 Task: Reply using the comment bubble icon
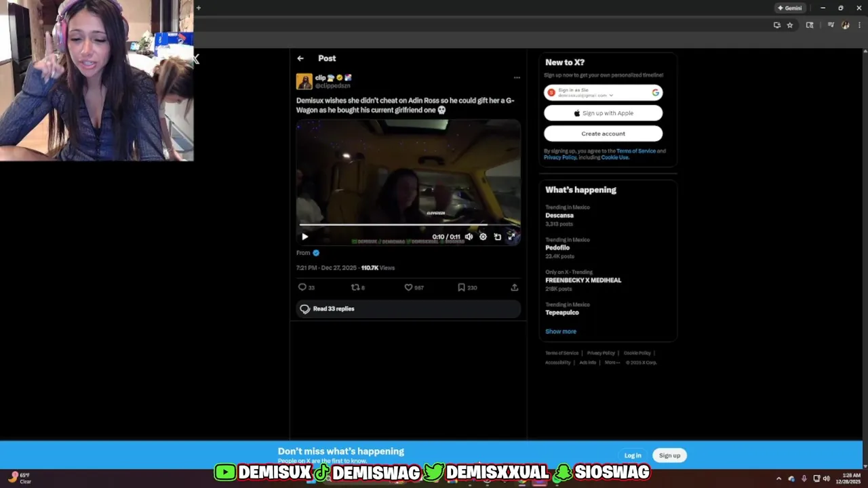302,287
